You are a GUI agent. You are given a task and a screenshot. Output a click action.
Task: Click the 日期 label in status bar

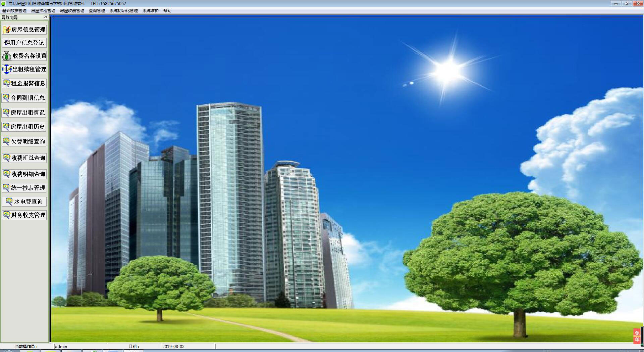pyautogui.click(x=134, y=346)
